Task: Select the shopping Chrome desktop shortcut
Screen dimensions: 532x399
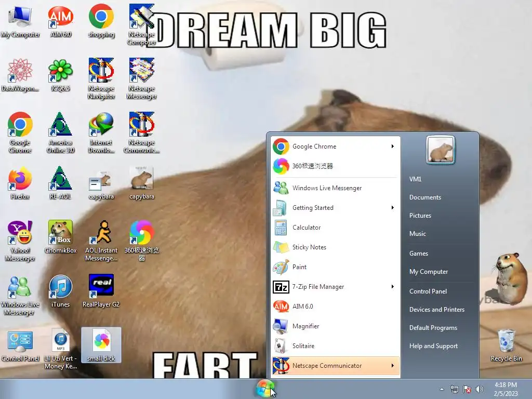Action: [x=101, y=21]
